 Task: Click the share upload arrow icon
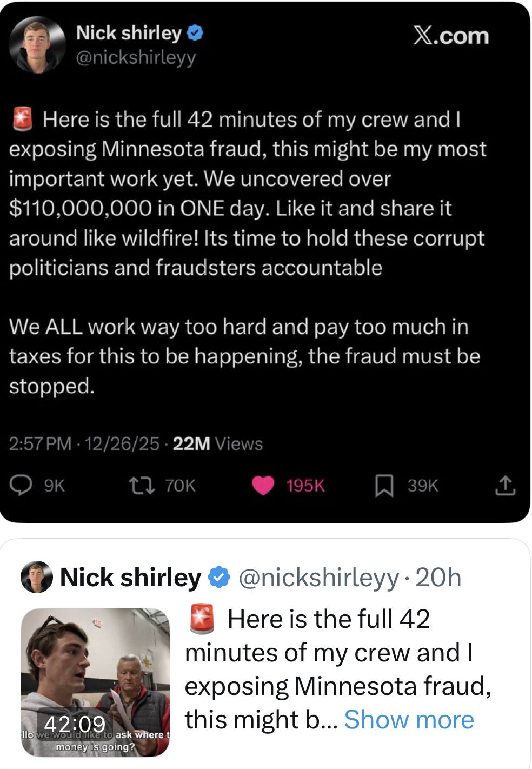[505, 485]
